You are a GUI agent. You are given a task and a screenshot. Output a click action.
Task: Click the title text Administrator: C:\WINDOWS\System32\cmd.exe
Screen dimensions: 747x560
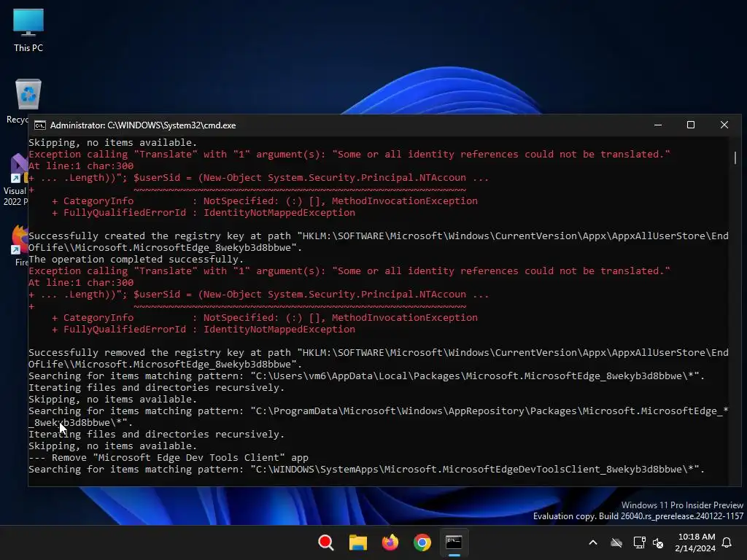(x=143, y=125)
